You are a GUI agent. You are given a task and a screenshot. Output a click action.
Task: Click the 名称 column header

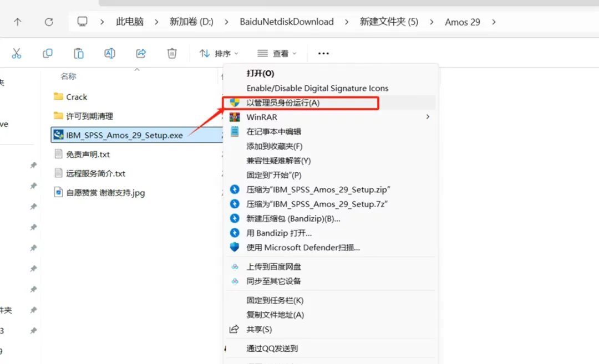click(x=68, y=76)
